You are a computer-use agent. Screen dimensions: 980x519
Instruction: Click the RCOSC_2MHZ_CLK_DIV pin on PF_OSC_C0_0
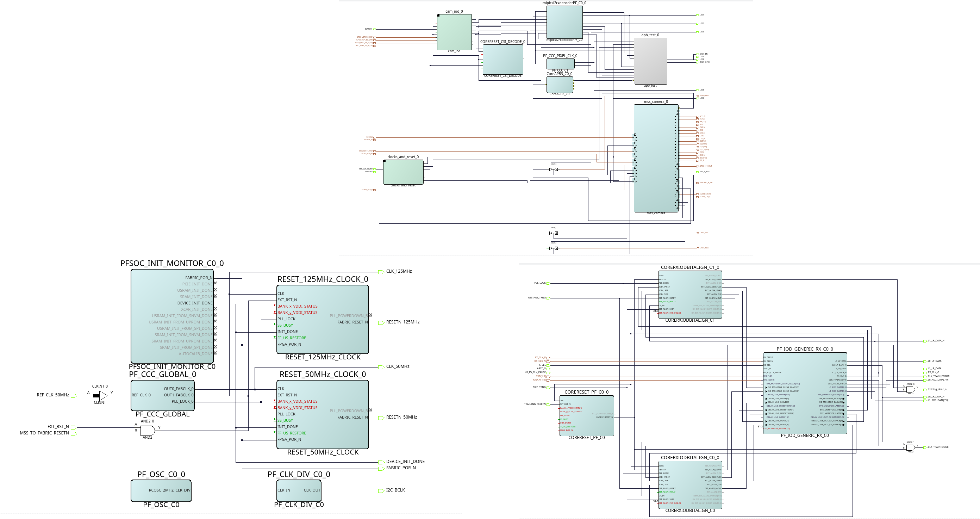coord(170,490)
